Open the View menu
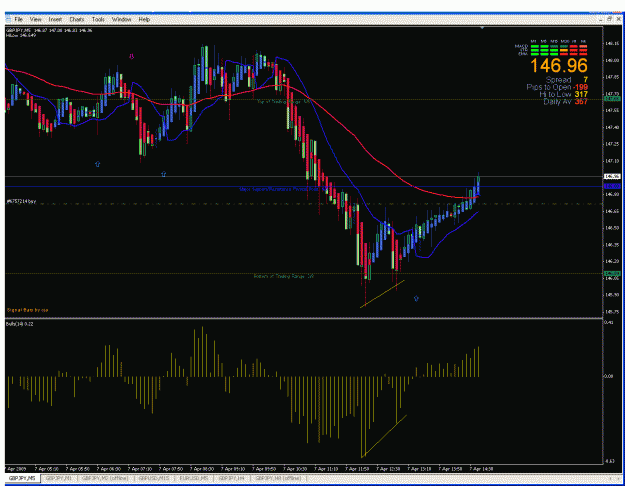625x486 pixels. pyautogui.click(x=35, y=19)
